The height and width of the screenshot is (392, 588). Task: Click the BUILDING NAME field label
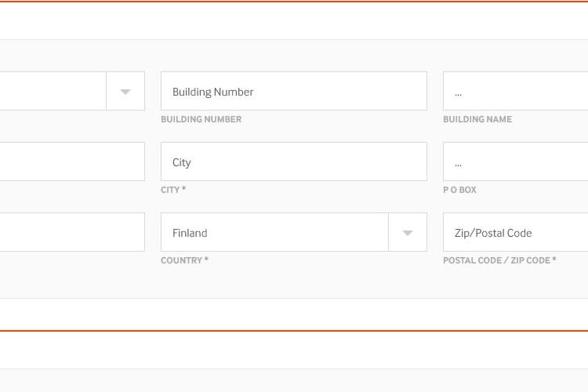[x=477, y=119]
